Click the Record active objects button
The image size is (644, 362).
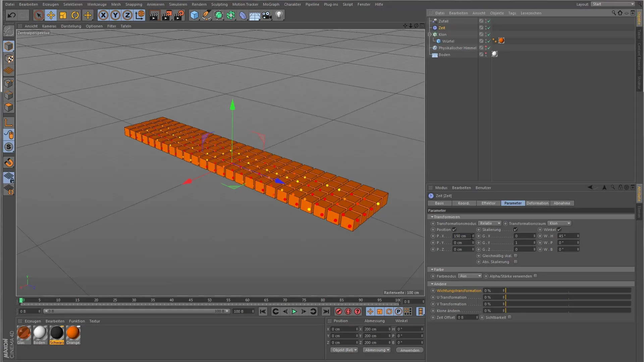[339, 311]
